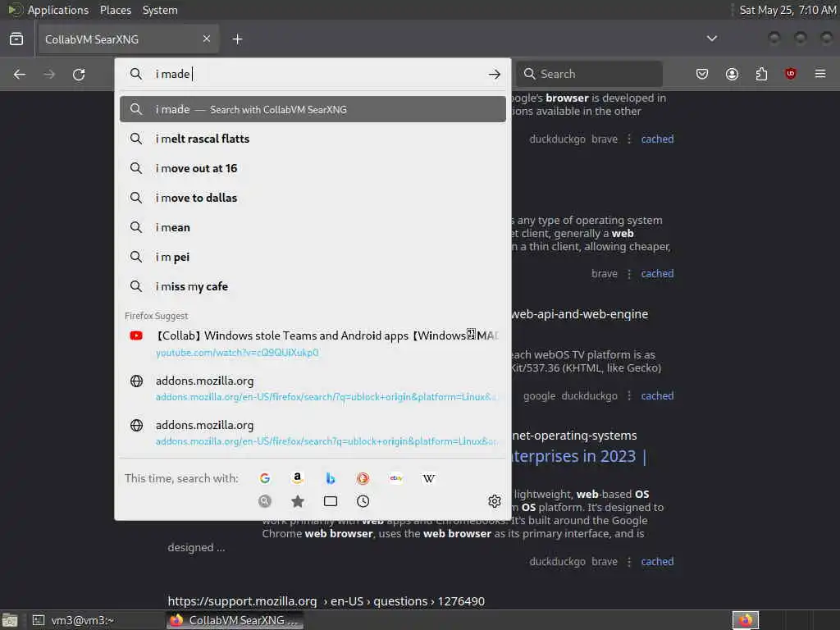Screen dimensions: 840x630
Task: Open 'cached' link beside google duckduckgo
Action: point(657,396)
